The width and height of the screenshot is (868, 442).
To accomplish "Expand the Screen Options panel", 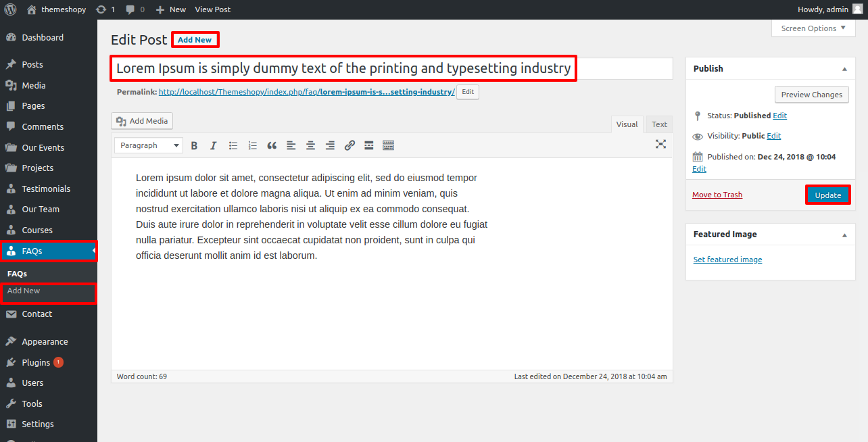I will pos(813,28).
